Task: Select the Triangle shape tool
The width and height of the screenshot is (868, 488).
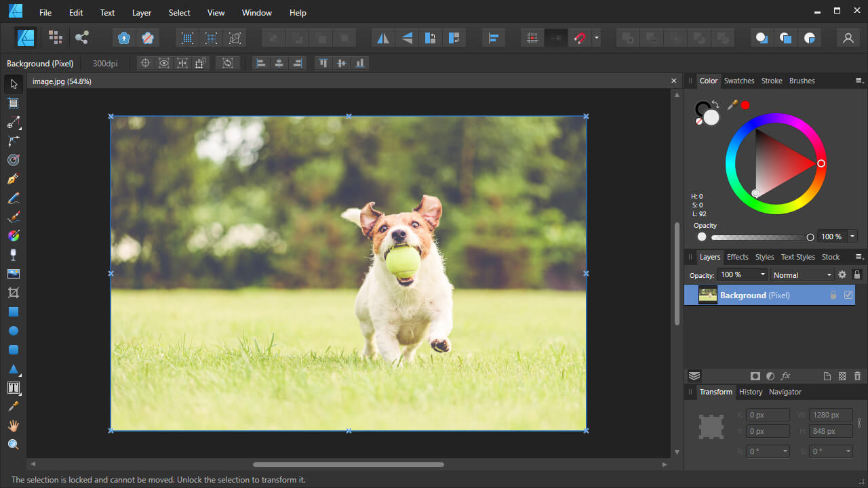Action: coord(14,369)
